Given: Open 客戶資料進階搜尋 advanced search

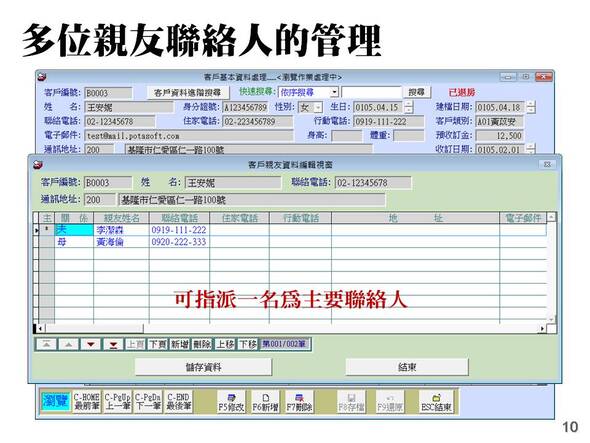Looking at the screenshot, I should click(x=187, y=93).
